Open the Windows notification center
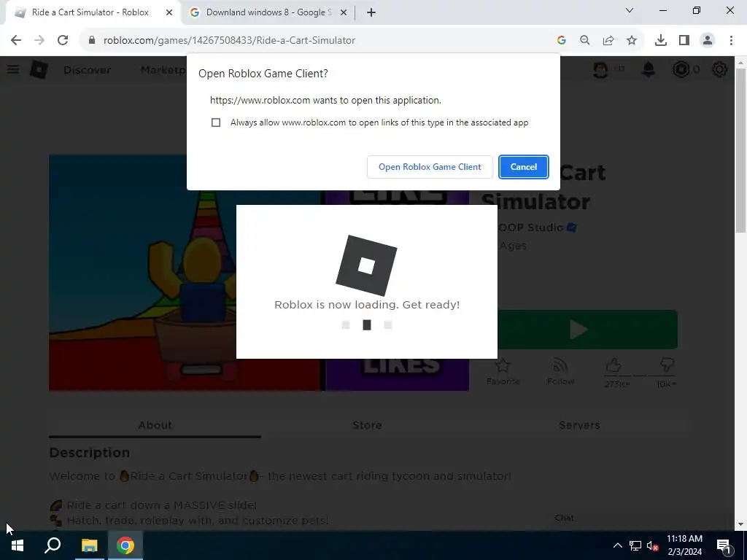 (724, 545)
